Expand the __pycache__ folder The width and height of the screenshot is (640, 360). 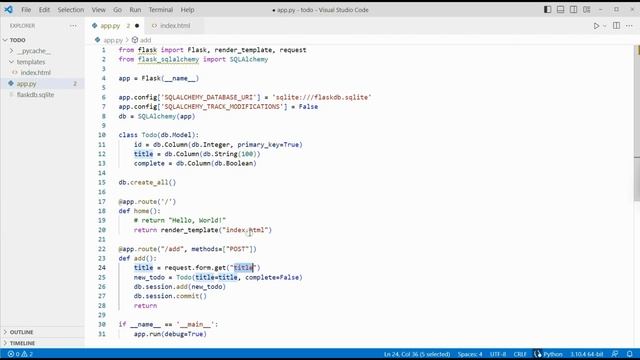tap(11, 51)
